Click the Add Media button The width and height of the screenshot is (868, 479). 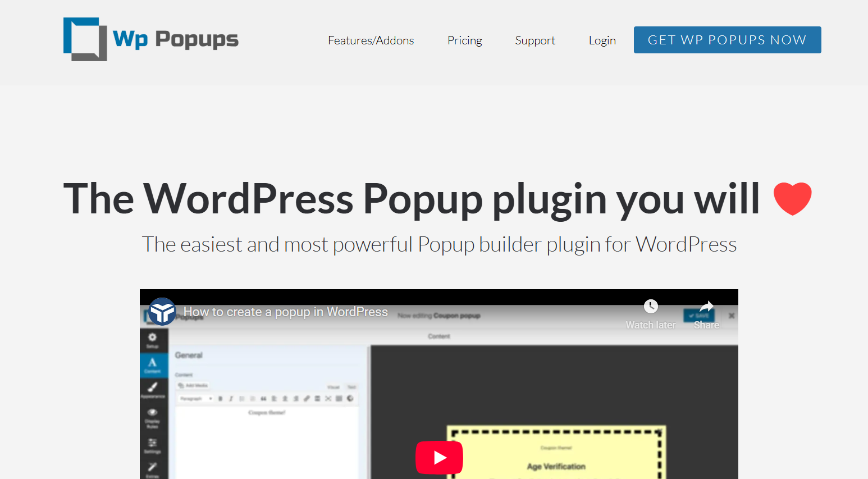pyautogui.click(x=192, y=386)
